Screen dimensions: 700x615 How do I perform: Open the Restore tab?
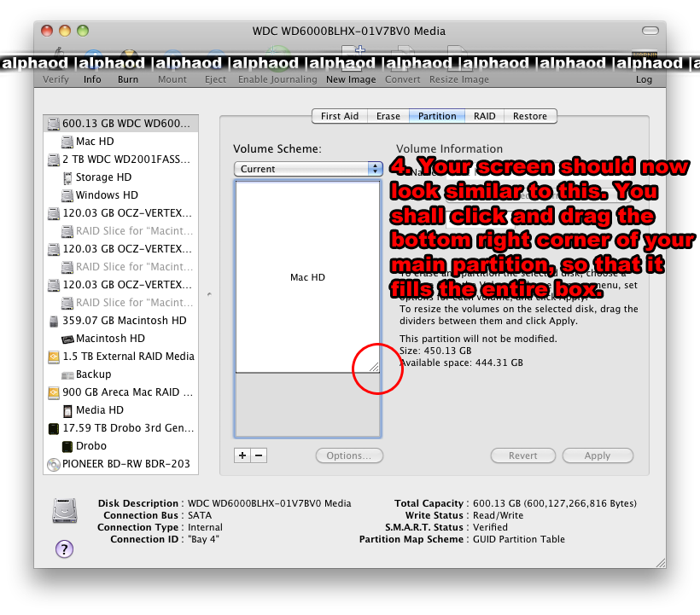530,116
